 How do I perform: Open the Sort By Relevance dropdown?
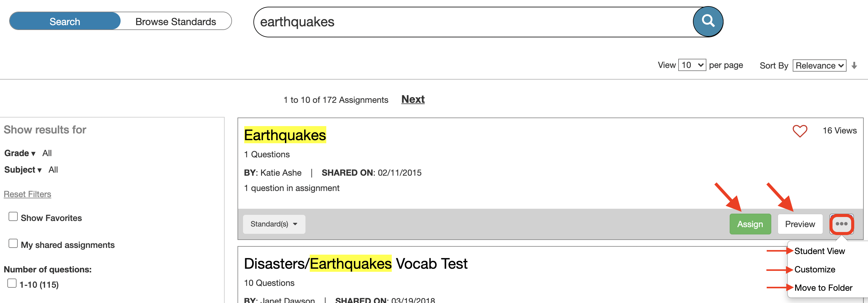coord(819,65)
